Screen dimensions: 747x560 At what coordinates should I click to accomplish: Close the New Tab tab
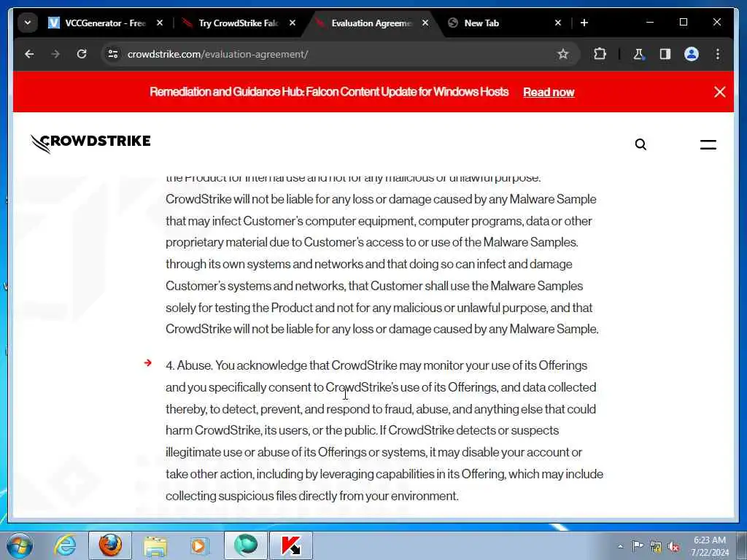pos(558,23)
